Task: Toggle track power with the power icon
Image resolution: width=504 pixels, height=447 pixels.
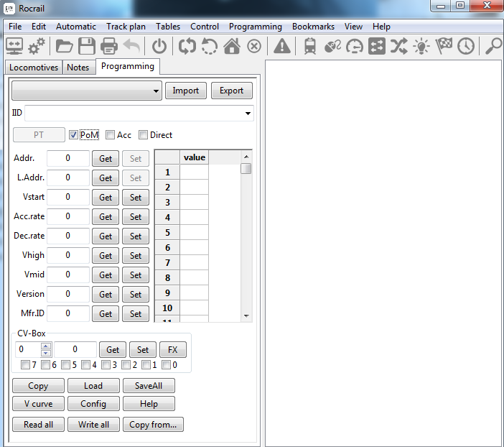Action: [x=159, y=46]
